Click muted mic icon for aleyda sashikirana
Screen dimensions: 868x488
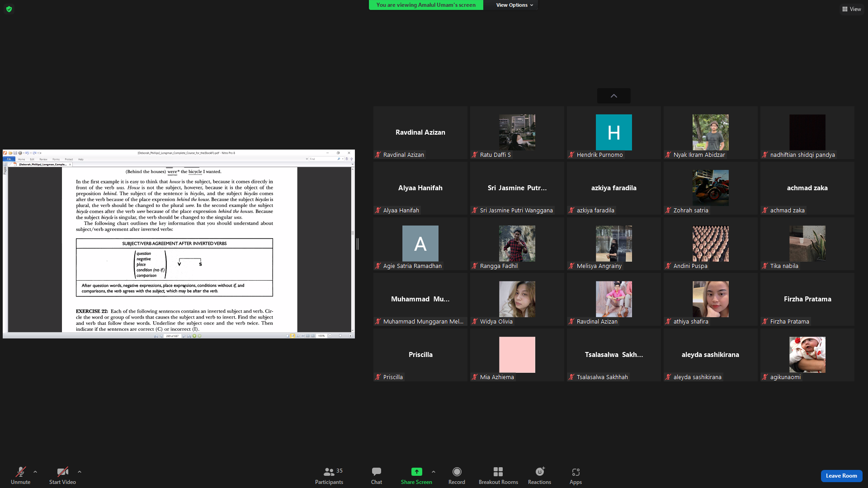[668, 377]
